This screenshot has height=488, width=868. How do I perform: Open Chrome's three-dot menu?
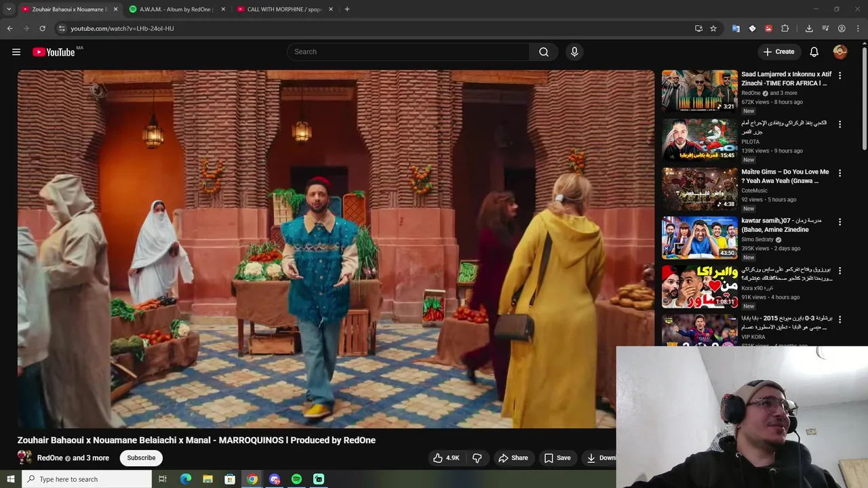pos(859,28)
